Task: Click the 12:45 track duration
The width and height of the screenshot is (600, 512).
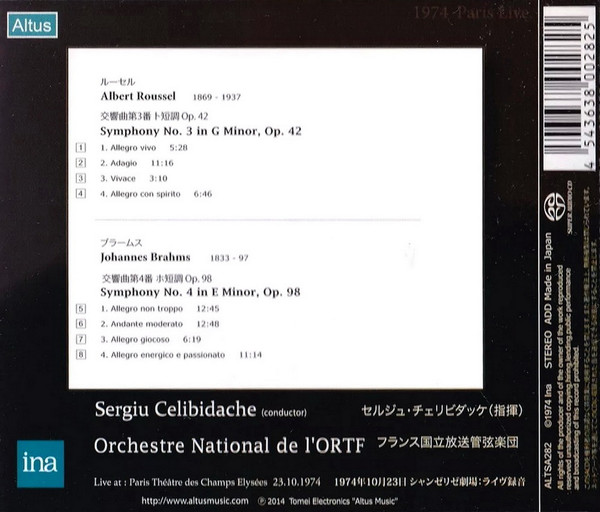Action: [x=208, y=309]
